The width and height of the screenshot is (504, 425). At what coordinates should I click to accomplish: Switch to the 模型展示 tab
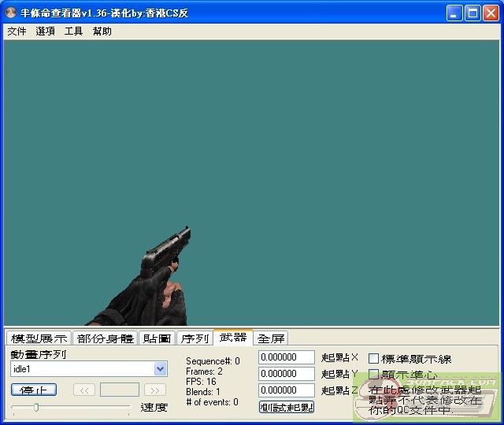click(39, 338)
